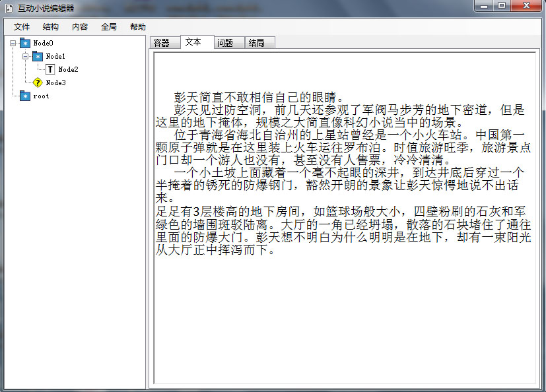
Task: Open the 全局 menu
Action: coord(109,27)
